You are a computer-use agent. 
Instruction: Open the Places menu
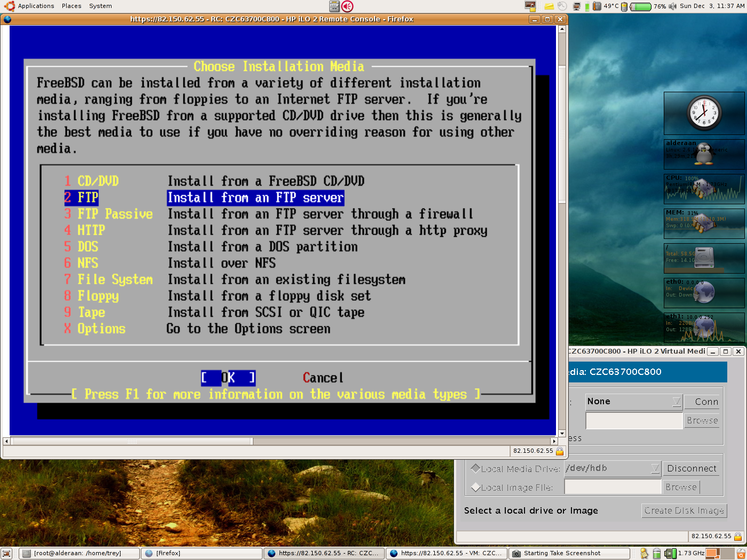click(x=71, y=6)
